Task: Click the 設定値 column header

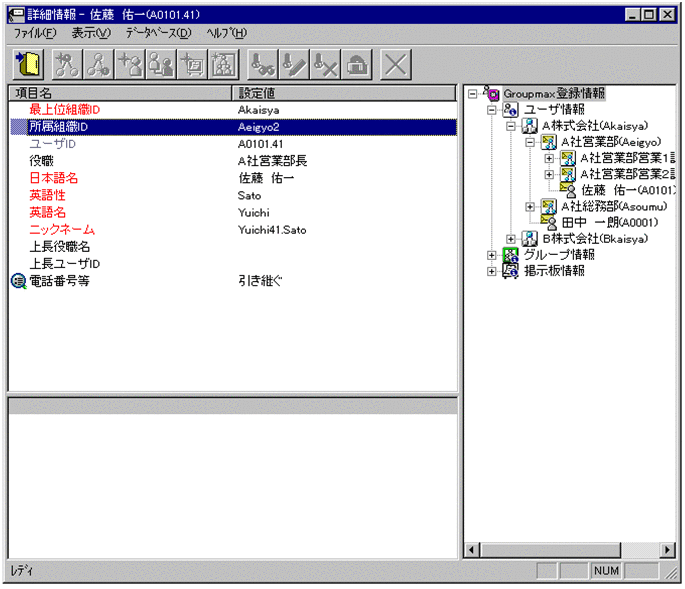Action: (x=344, y=93)
